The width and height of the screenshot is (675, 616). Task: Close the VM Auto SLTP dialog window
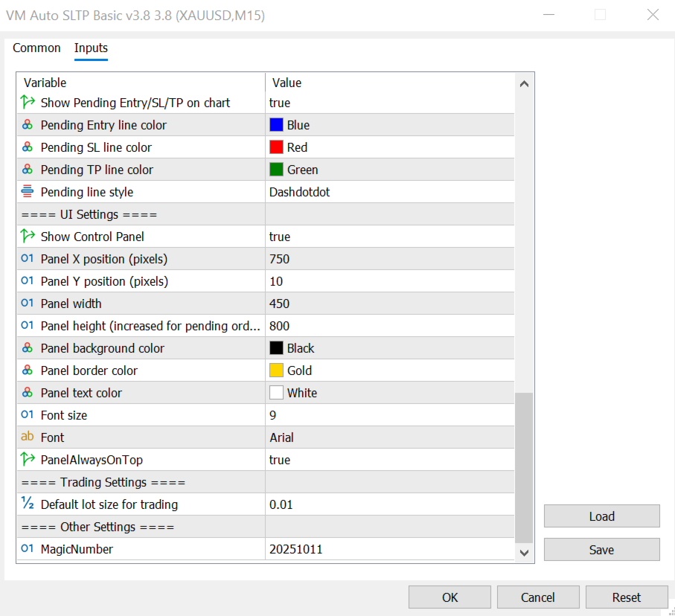click(653, 15)
